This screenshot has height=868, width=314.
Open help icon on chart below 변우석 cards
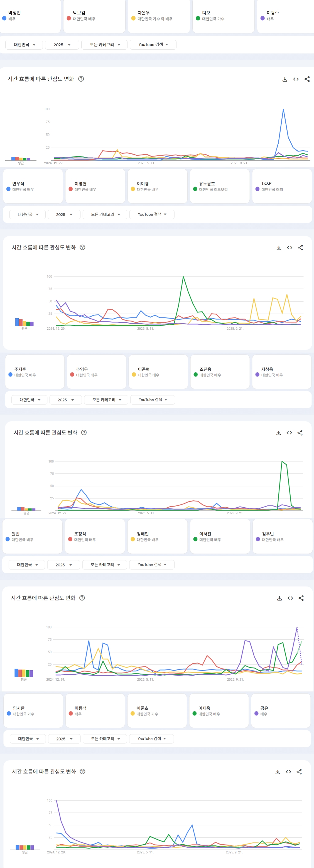[82, 247]
